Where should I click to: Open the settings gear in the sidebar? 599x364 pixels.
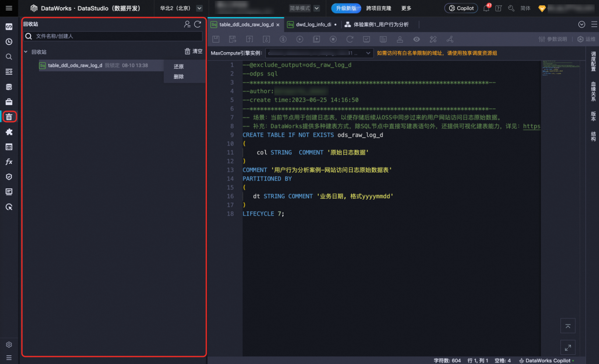(9, 345)
